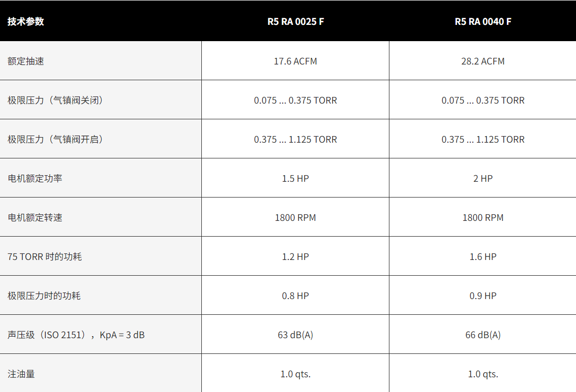Screen dimensions: 576x392
Task: Click the 75 TORR 时的功耗 row label
Action: (45, 256)
